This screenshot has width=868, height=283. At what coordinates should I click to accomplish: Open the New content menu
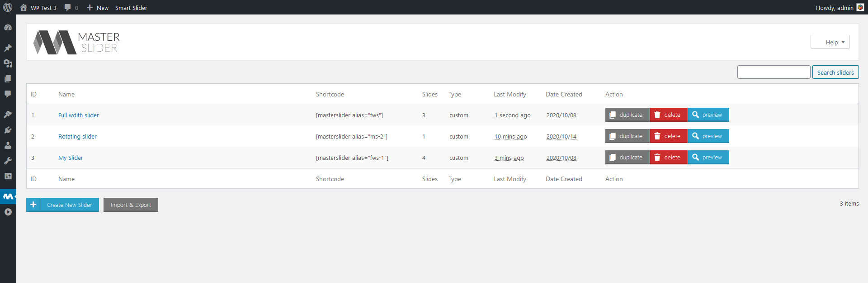click(x=98, y=8)
